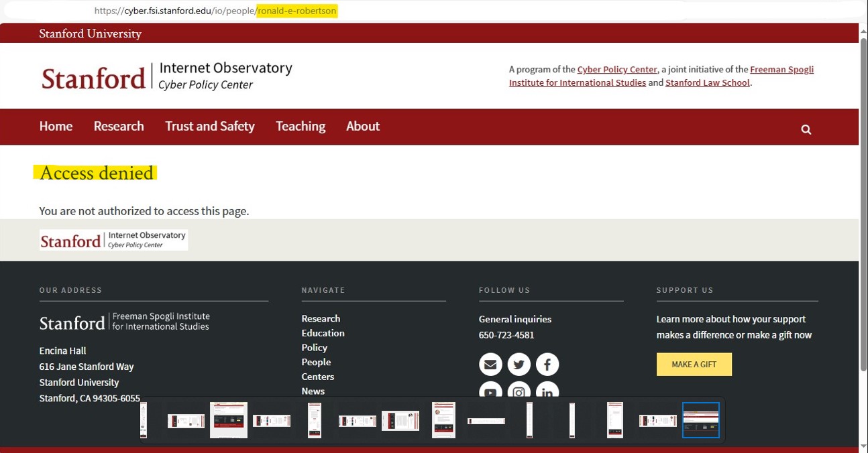Follow Freeman Spogli Institute for International Studies link
868x453 pixels.
coord(661,76)
